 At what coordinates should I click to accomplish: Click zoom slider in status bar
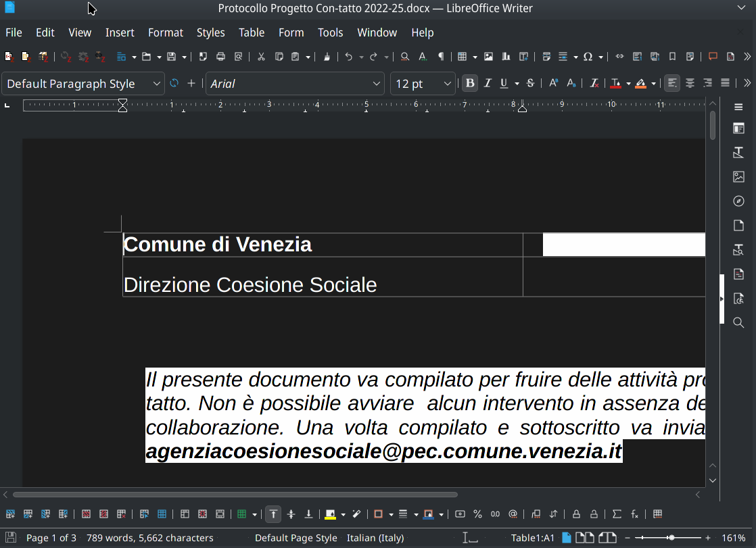click(x=667, y=537)
